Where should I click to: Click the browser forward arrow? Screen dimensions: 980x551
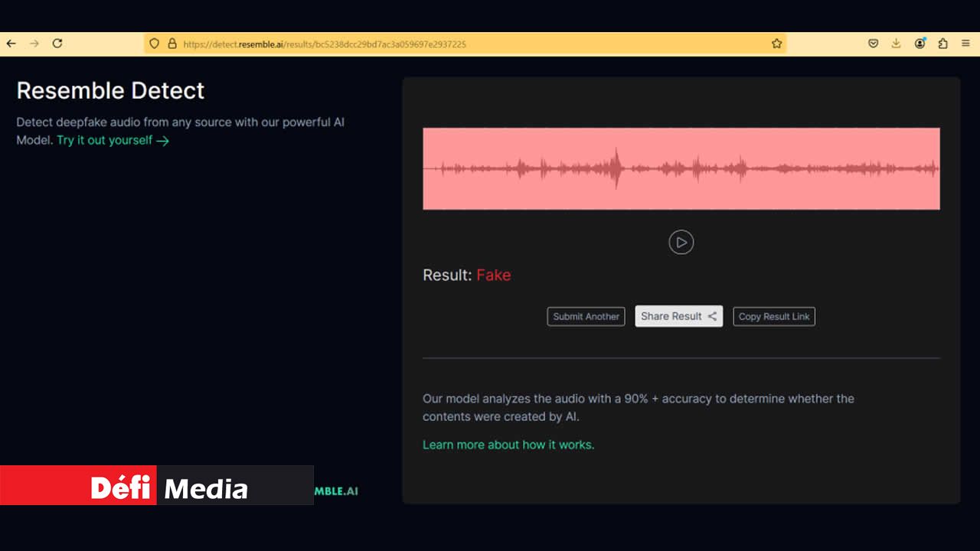(34, 44)
